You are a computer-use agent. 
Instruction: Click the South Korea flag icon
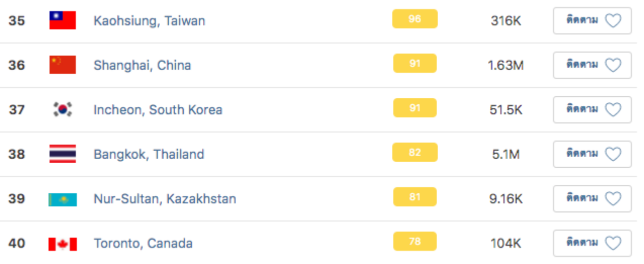pyautogui.click(x=62, y=109)
